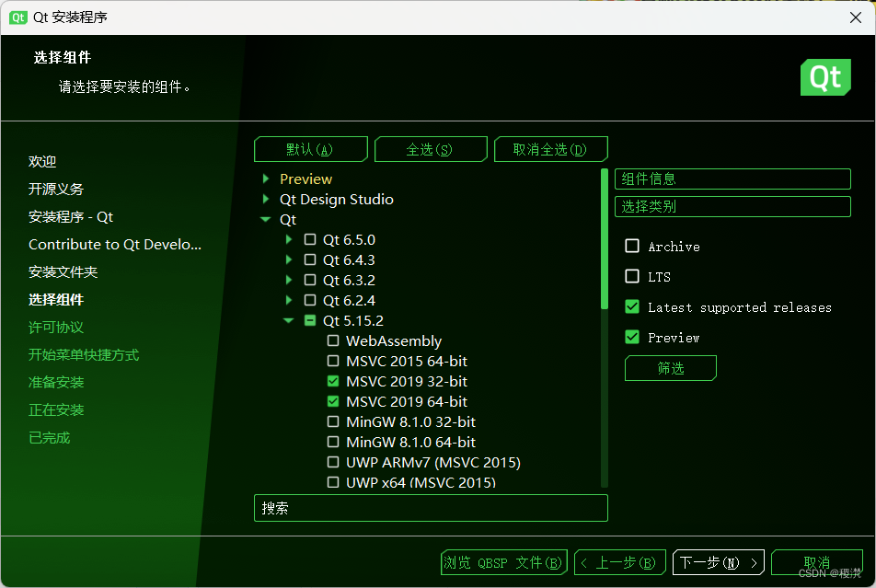Screen dimensions: 876x588
Task: Check MinGW 8.1.0 64-bit component
Action: (x=333, y=442)
